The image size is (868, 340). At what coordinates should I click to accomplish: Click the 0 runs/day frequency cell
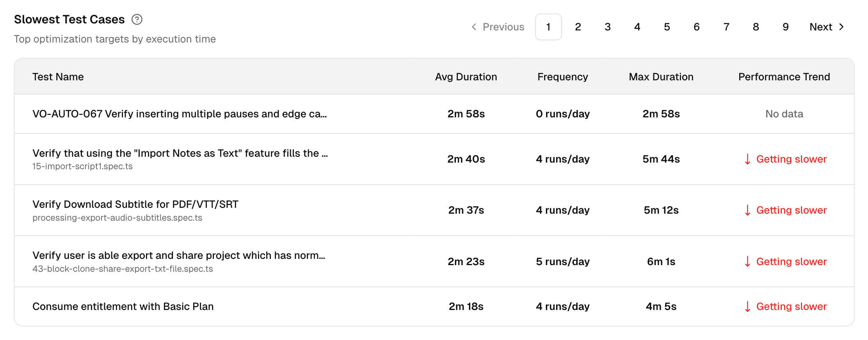point(563,114)
